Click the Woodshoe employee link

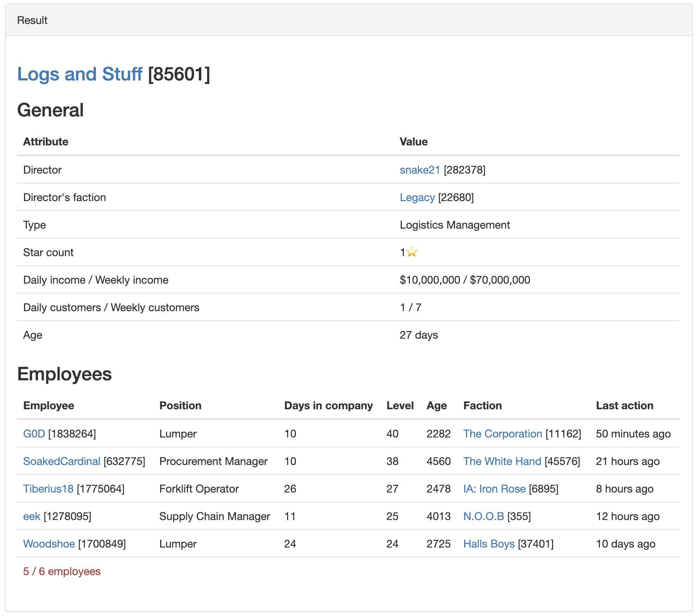49,544
